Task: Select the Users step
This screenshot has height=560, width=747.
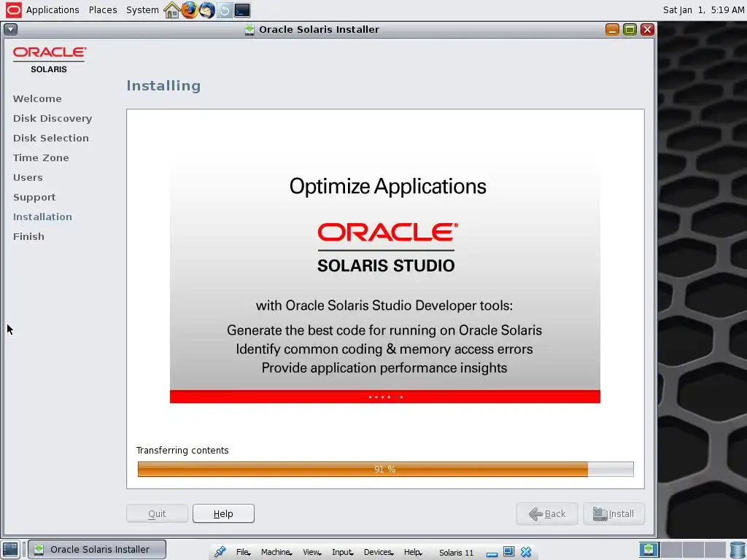Action: point(28,178)
